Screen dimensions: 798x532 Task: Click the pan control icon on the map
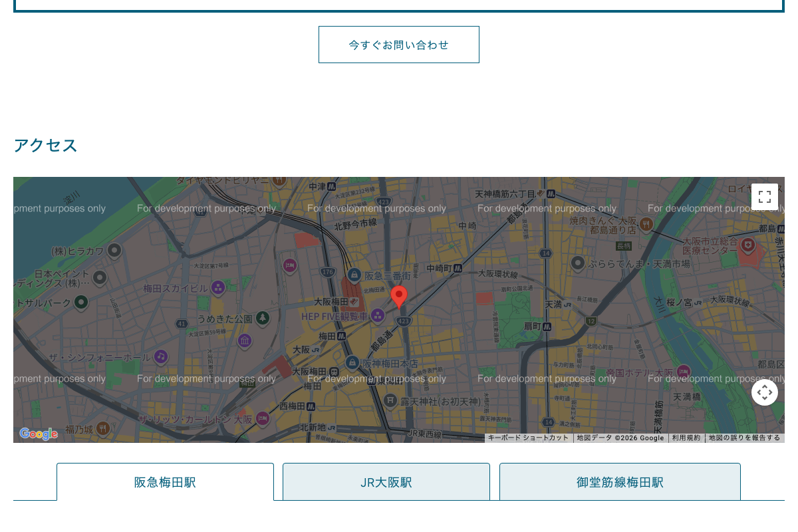point(765,392)
